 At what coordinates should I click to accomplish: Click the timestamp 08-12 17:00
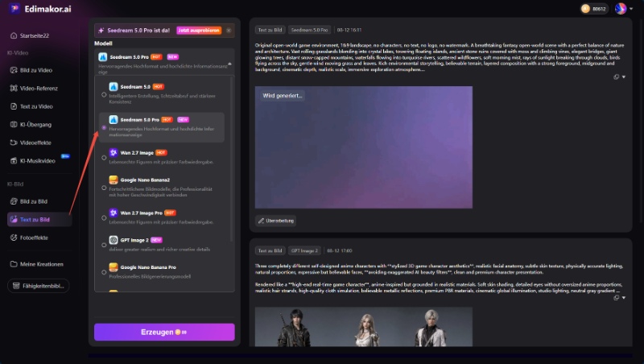coord(339,250)
